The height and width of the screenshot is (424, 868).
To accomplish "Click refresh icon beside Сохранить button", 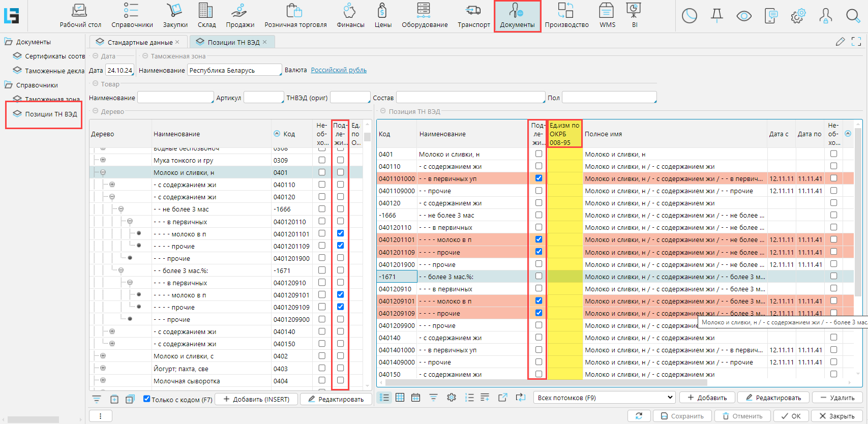I will click(x=639, y=416).
